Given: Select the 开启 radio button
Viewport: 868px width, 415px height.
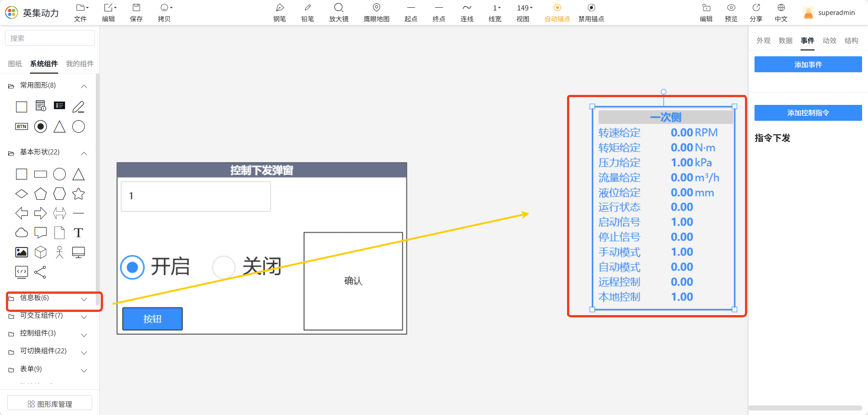Looking at the screenshot, I should point(132,267).
